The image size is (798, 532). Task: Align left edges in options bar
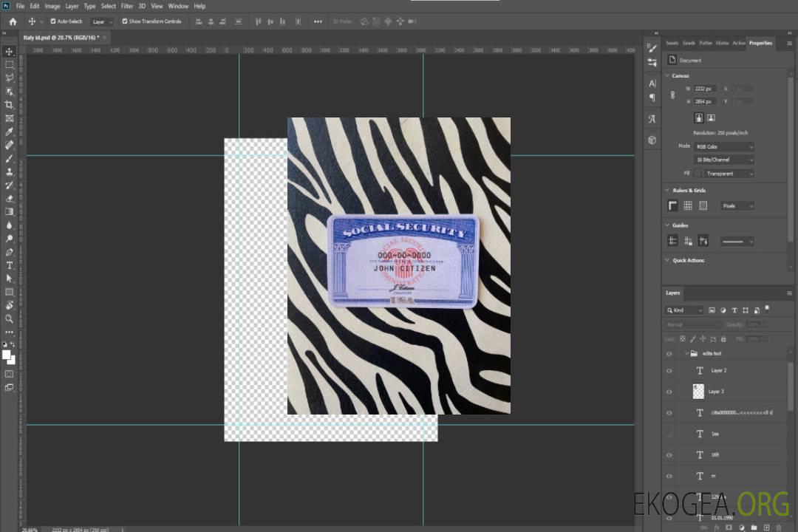tap(199, 21)
